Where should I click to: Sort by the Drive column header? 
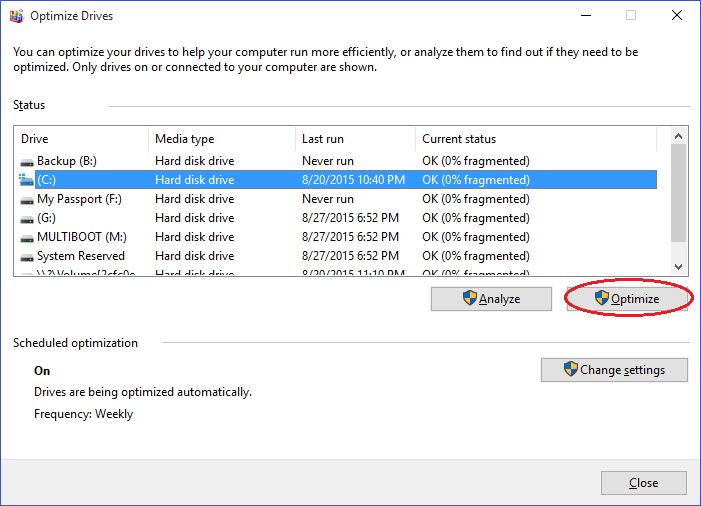(81, 139)
